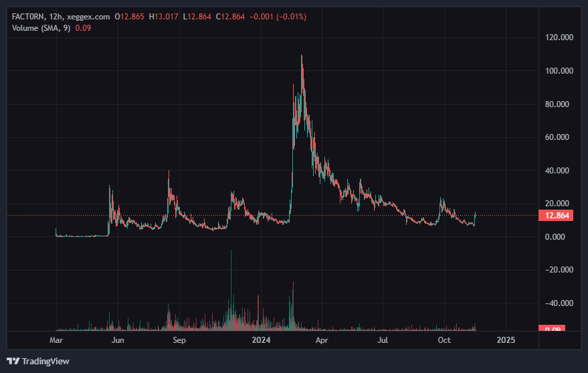Click the Apr label on time axis
The height and width of the screenshot is (373, 588).
322,340
